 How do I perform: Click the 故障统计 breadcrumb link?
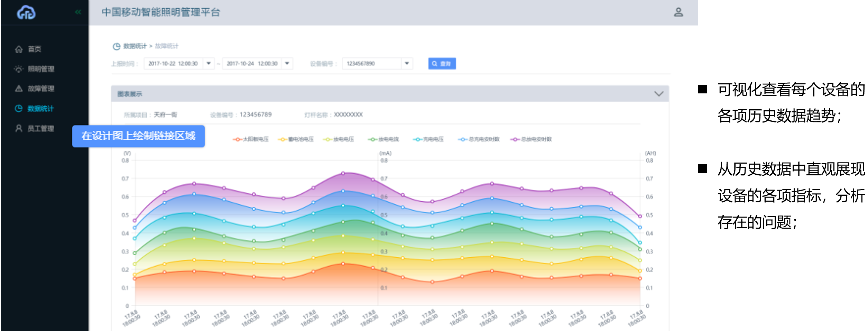(167, 46)
